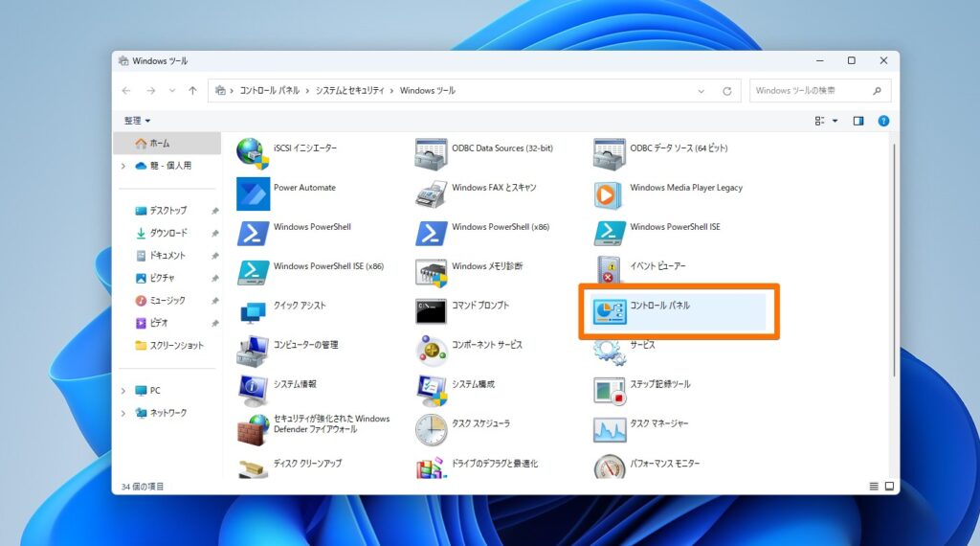
Task: Open help button
Action: click(x=883, y=121)
